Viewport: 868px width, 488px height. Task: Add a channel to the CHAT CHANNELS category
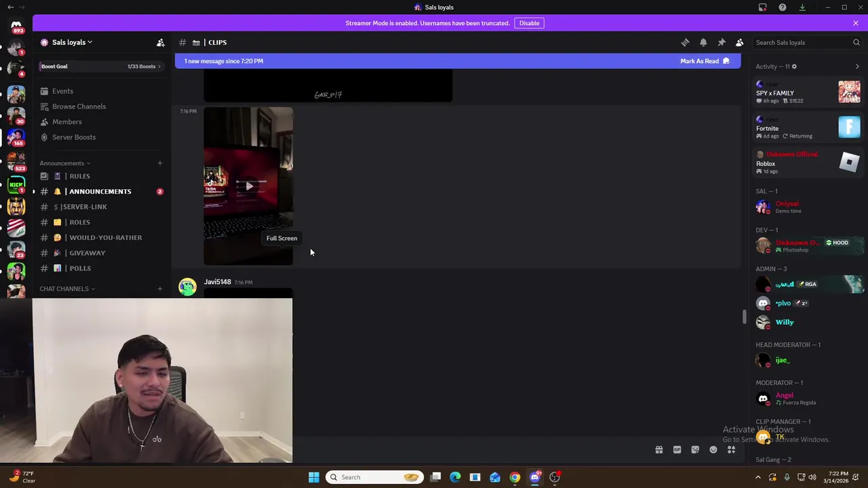tap(160, 289)
